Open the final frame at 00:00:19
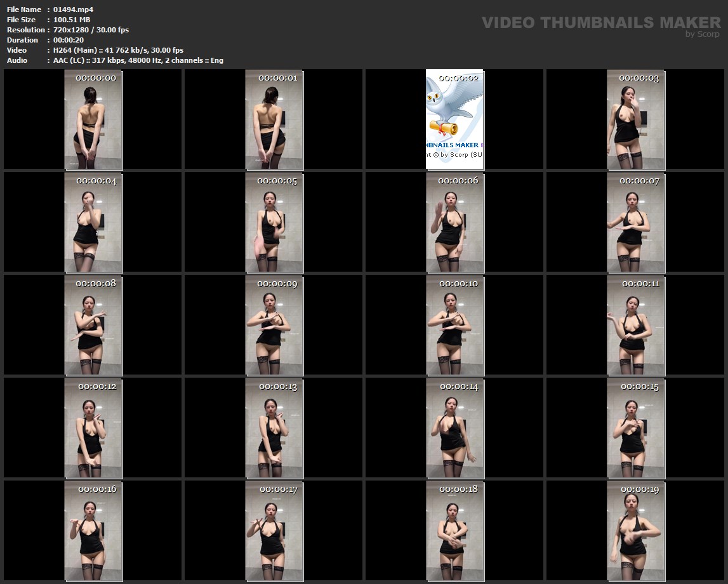Image resolution: width=728 pixels, height=584 pixels. (635, 531)
